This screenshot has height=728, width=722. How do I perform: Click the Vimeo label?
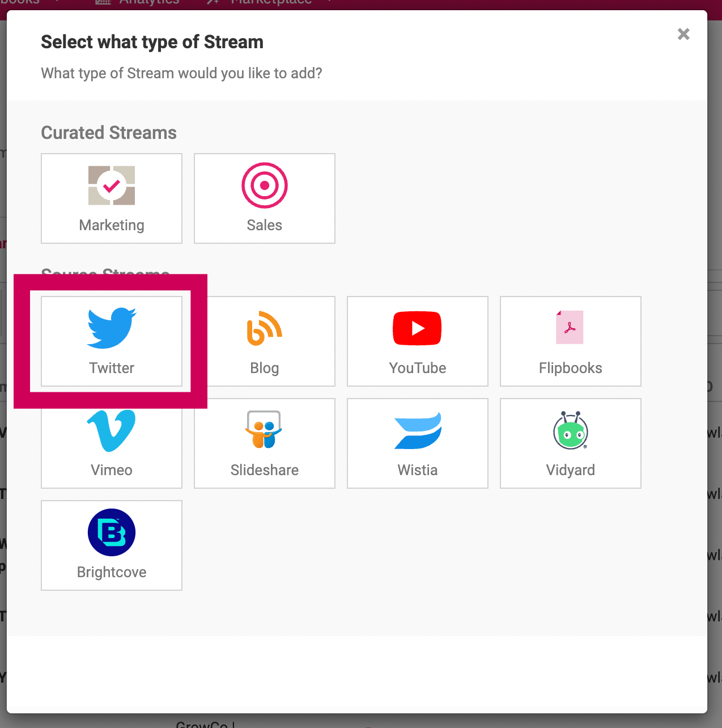click(112, 470)
